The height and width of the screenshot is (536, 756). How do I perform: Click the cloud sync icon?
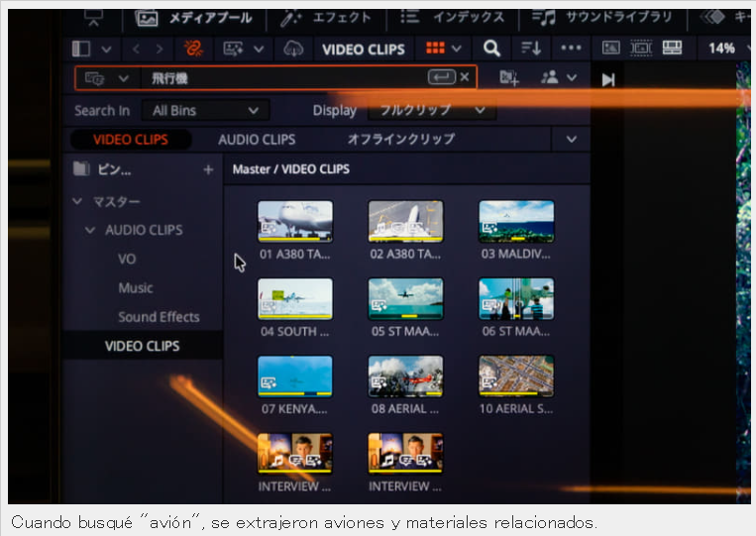coord(293,49)
